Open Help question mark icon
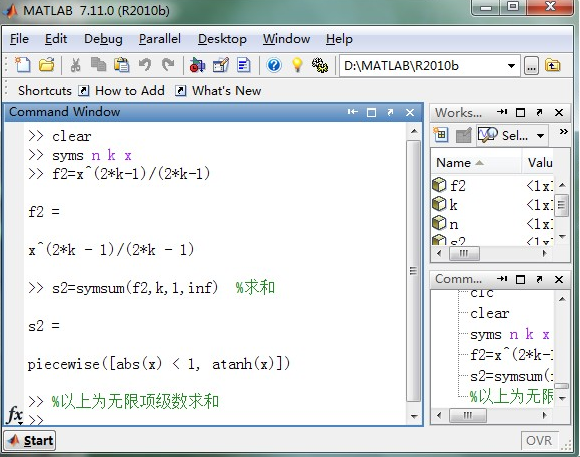This screenshot has width=580, height=457. (274, 65)
